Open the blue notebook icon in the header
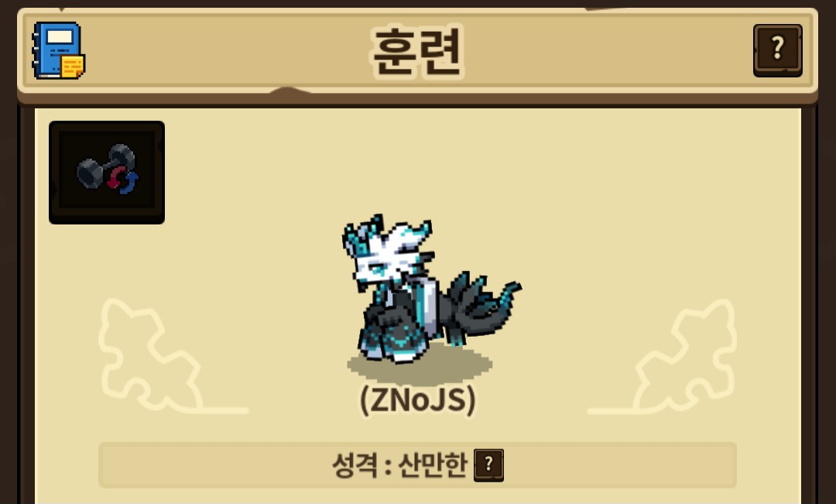Image resolution: width=836 pixels, height=504 pixels. coord(59,50)
